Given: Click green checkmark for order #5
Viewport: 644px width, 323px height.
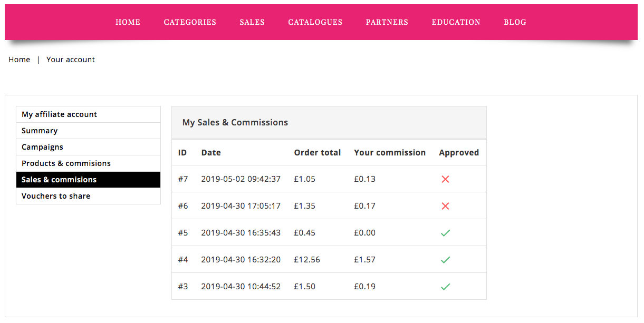Looking at the screenshot, I should point(445,233).
